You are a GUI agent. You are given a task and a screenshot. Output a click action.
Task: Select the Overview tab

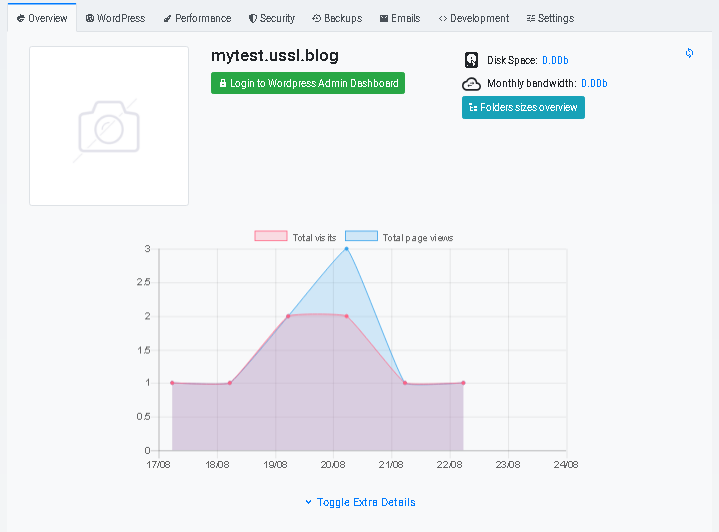point(42,18)
